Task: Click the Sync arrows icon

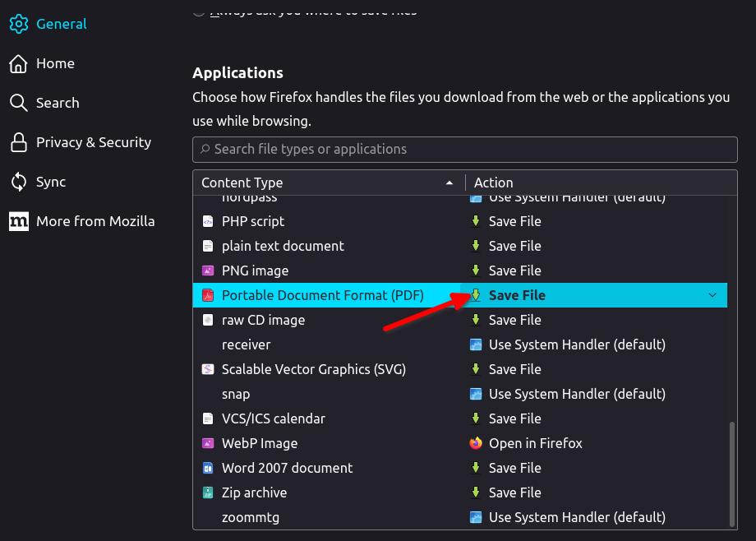Action: tap(19, 182)
